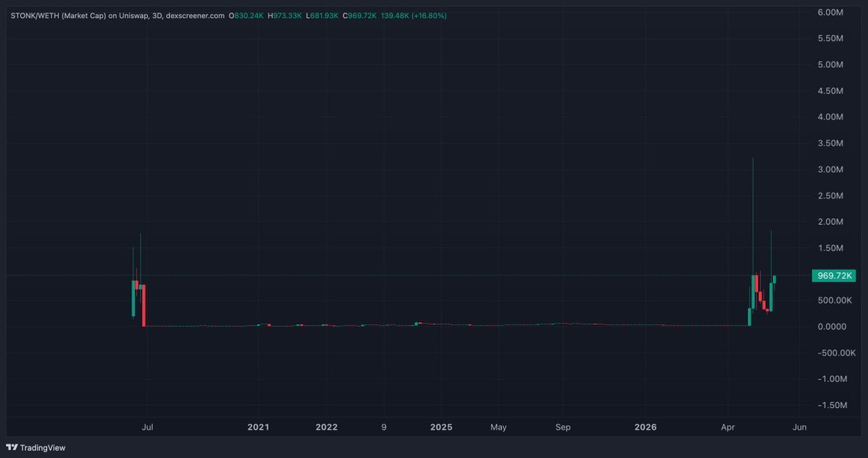Click the 4.00M price axis label

[830, 116]
